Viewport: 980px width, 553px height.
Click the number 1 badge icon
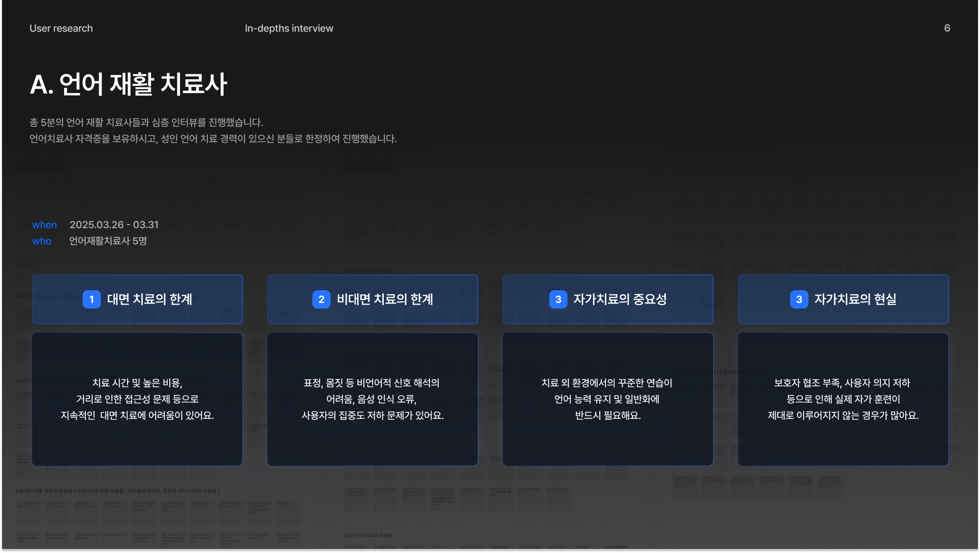[x=91, y=299]
